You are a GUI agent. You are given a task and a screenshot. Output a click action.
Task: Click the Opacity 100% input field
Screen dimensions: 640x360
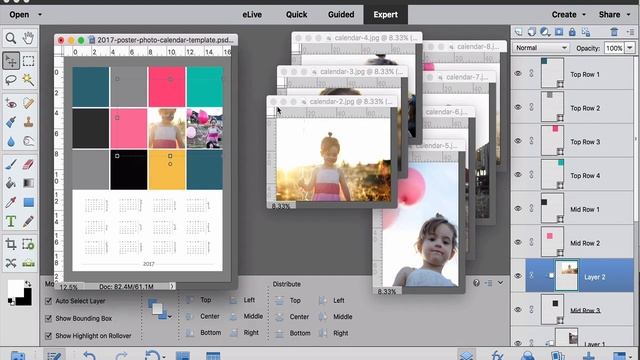(x=614, y=48)
